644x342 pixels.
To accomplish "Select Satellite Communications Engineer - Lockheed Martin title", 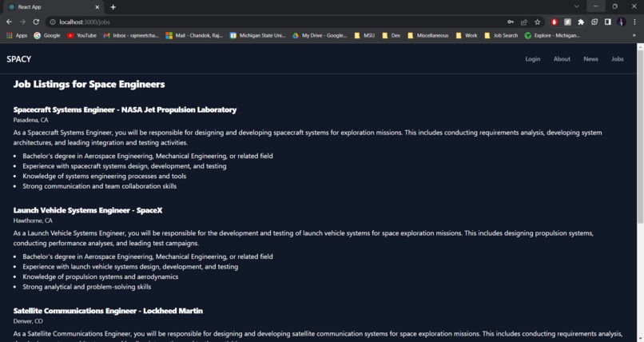I will pos(108,311).
